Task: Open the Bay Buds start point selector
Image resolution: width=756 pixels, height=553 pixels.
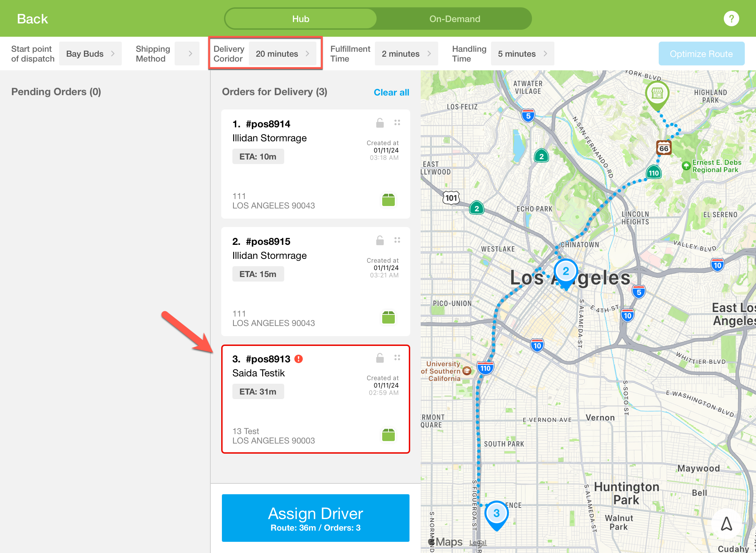Action: pos(90,54)
